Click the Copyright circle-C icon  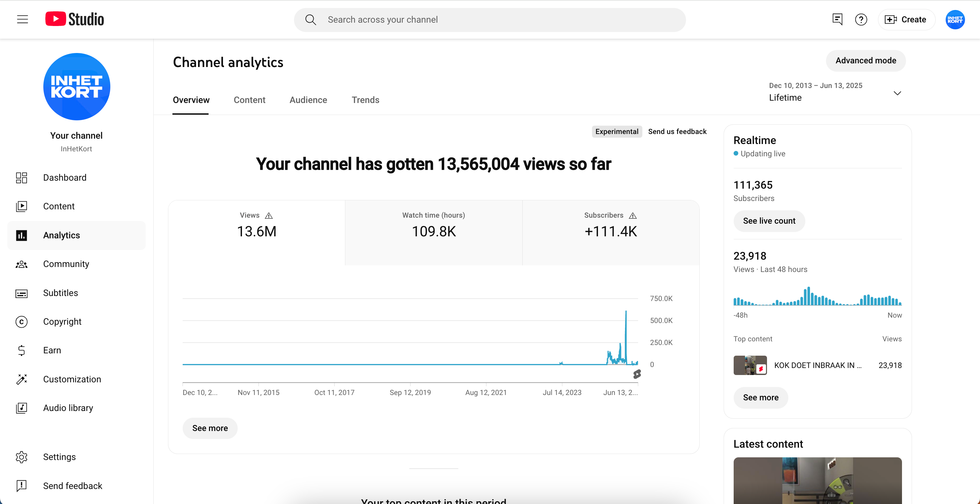(21, 322)
